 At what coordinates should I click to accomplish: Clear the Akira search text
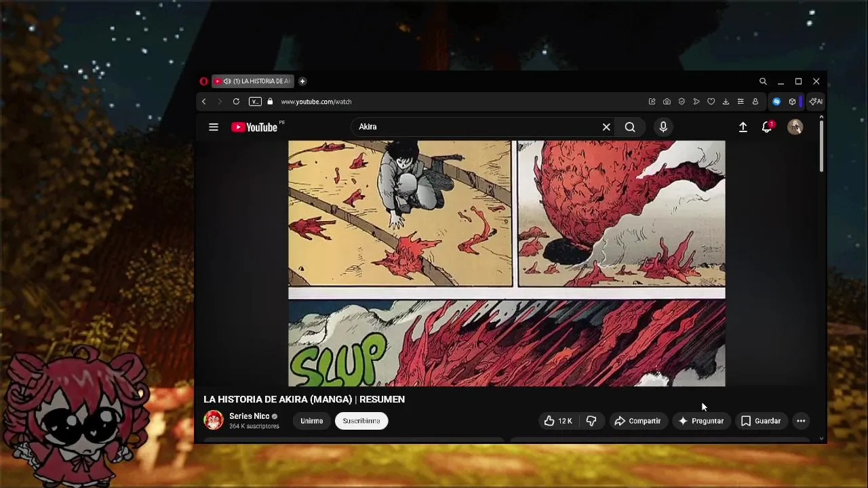pos(606,127)
